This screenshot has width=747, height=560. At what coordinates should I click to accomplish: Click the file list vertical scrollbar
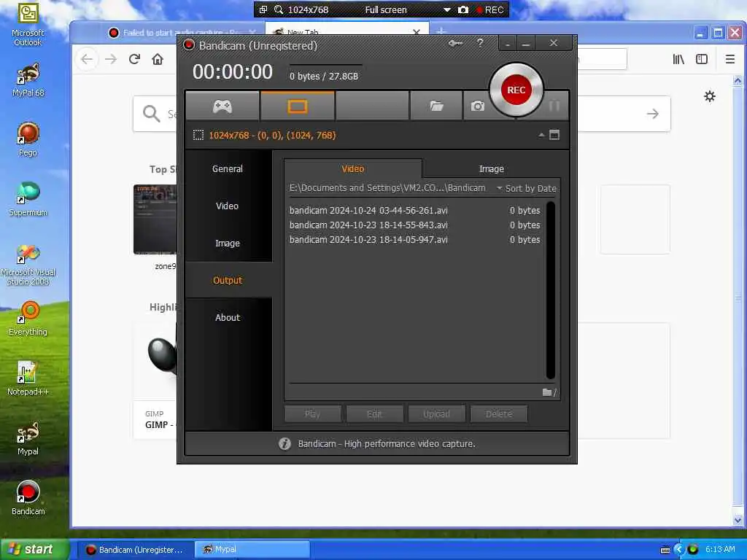pyautogui.click(x=551, y=290)
